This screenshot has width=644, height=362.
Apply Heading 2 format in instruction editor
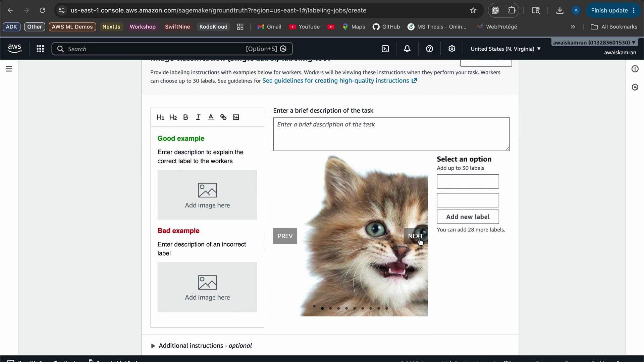173,117
